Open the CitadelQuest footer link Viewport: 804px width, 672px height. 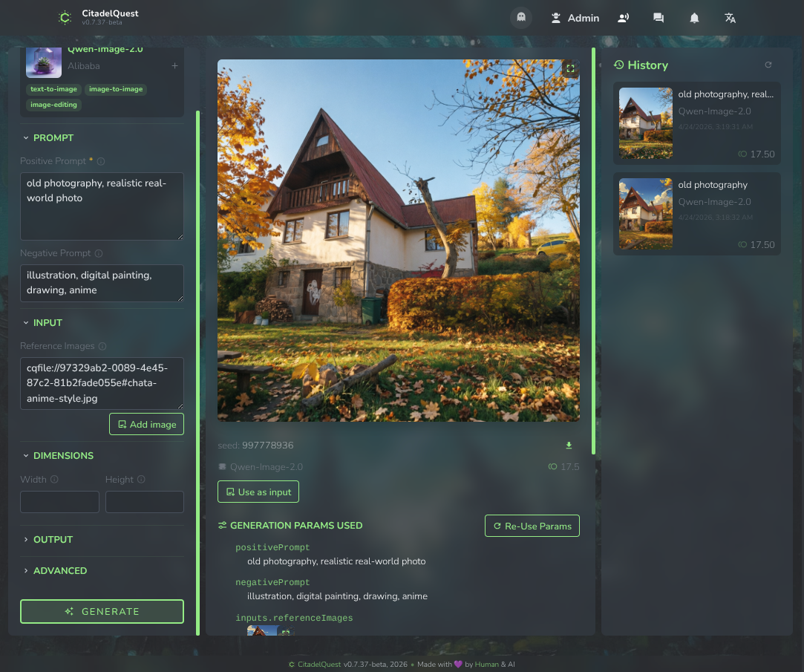tap(319, 665)
